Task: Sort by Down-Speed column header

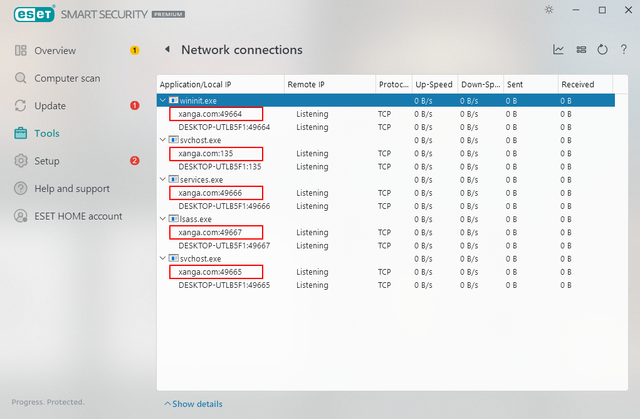Action: (481, 84)
